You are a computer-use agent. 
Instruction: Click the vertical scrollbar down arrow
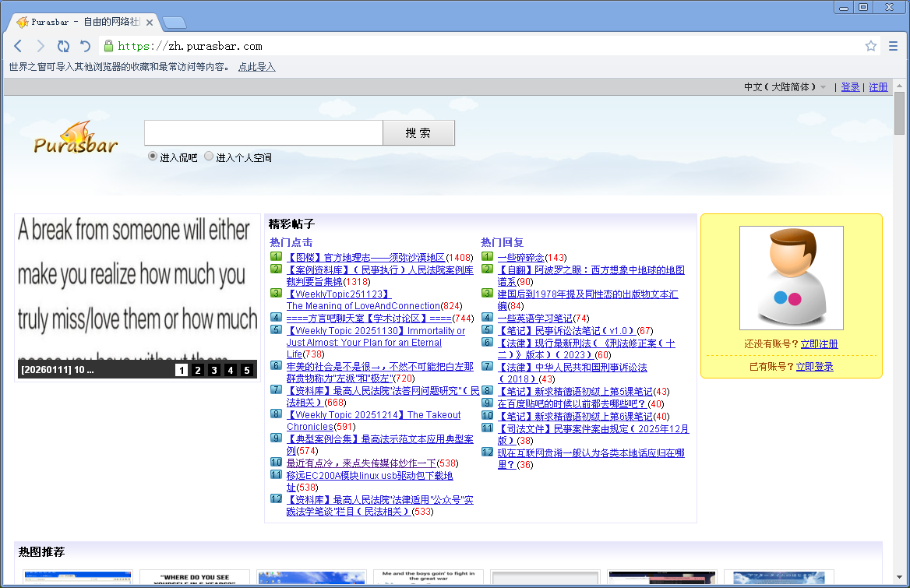[x=900, y=582]
